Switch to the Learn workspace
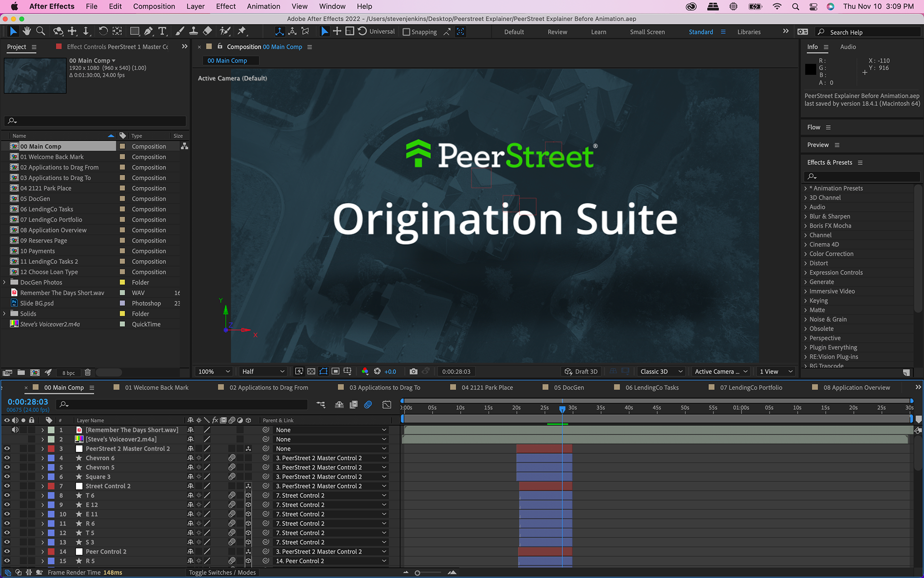 598,32
